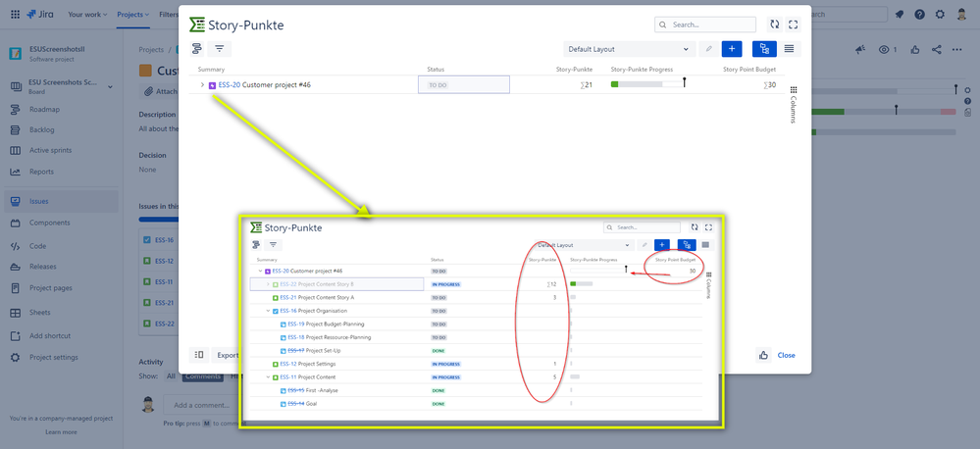Focus the Search field in the modal header
Screen dimensions: 980x449
pos(705,25)
